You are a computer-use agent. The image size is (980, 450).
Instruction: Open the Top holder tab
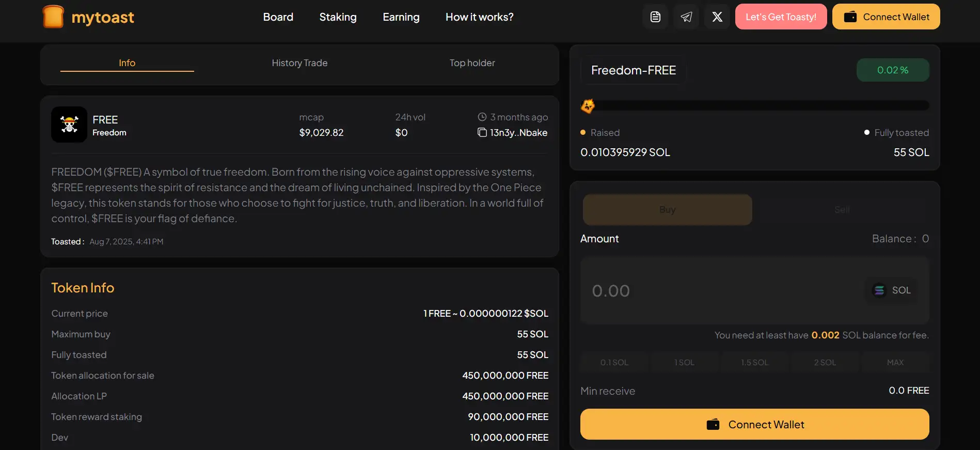(x=472, y=63)
